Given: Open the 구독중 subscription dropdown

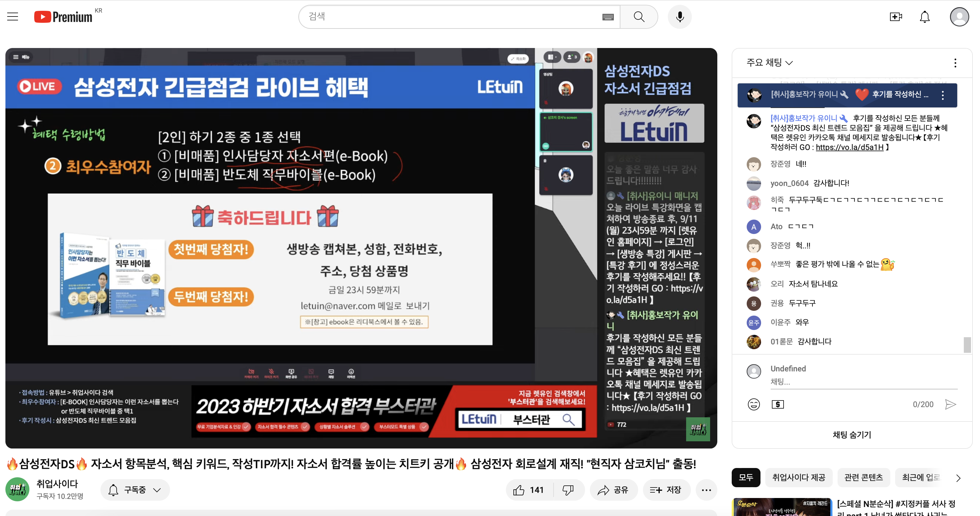Looking at the screenshot, I should [135, 490].
